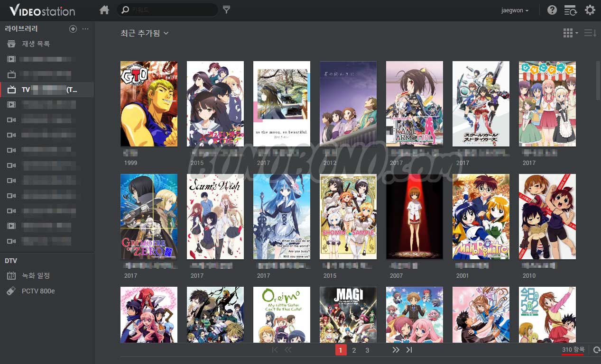The height and width of the screenshot is (364, 601).
Task: Open the blue-haired witch poster
Action: (x=282, y=217)
